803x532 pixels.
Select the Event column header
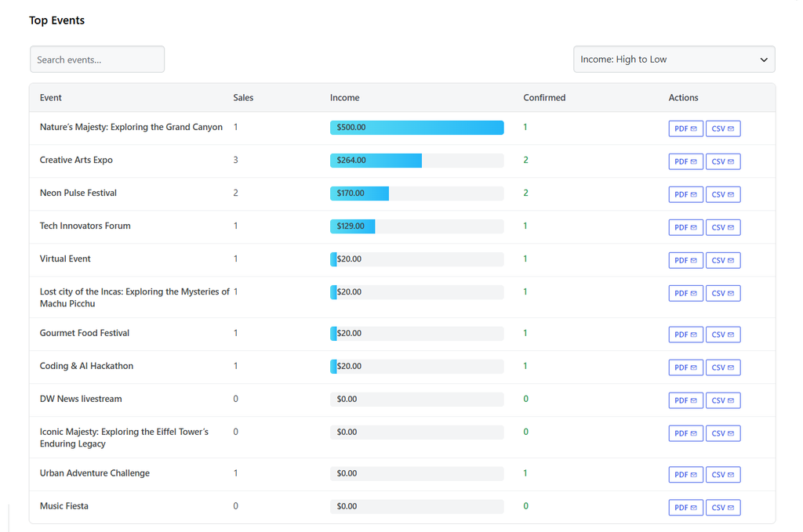[x=51, y=98]
